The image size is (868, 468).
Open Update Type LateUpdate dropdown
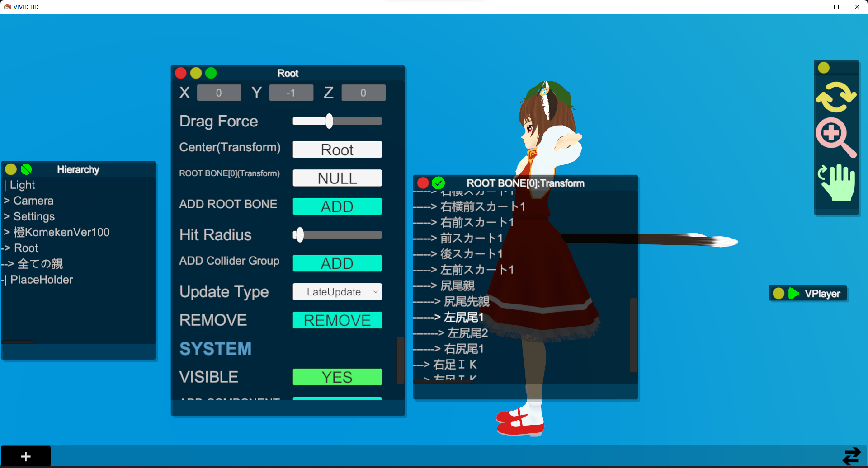(x=337, y=292)
